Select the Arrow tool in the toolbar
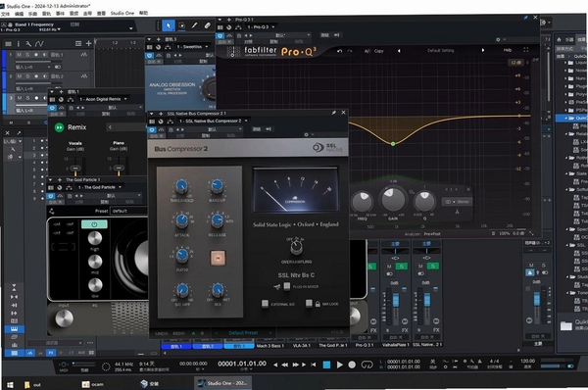588x390 pixels. point(169,25)
